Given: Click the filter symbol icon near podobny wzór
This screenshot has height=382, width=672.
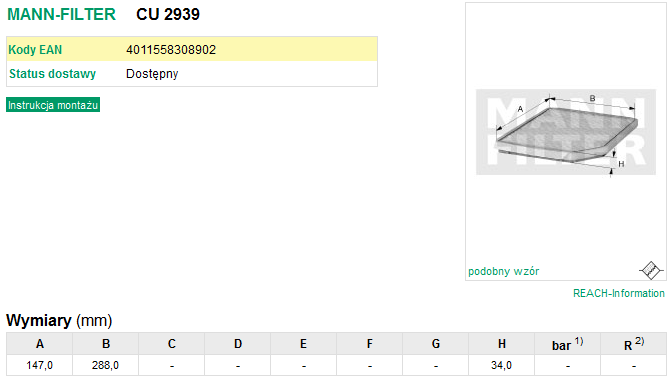Looking at the screenshot, I should (651, 271).
